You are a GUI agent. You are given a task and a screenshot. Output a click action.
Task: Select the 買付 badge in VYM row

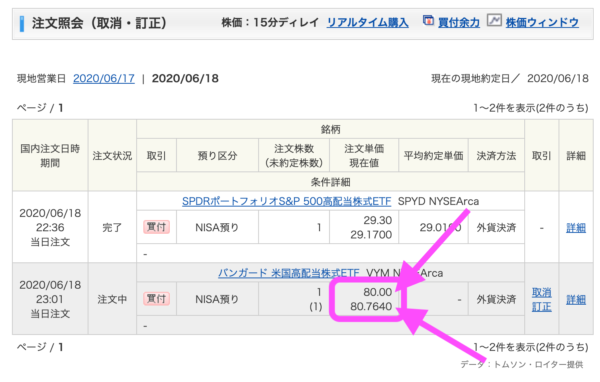(157, 299)
